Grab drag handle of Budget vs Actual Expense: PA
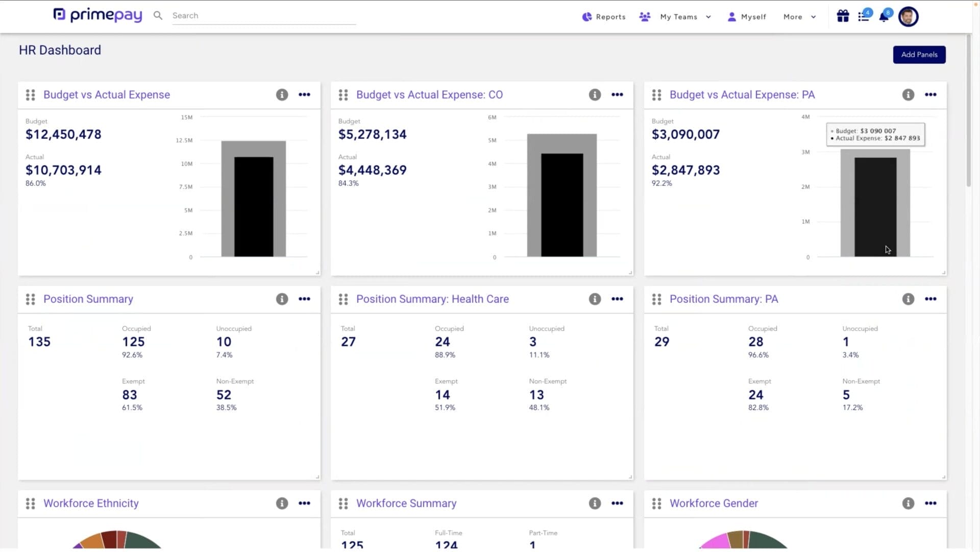980x552 pixels. pos(657,95)
